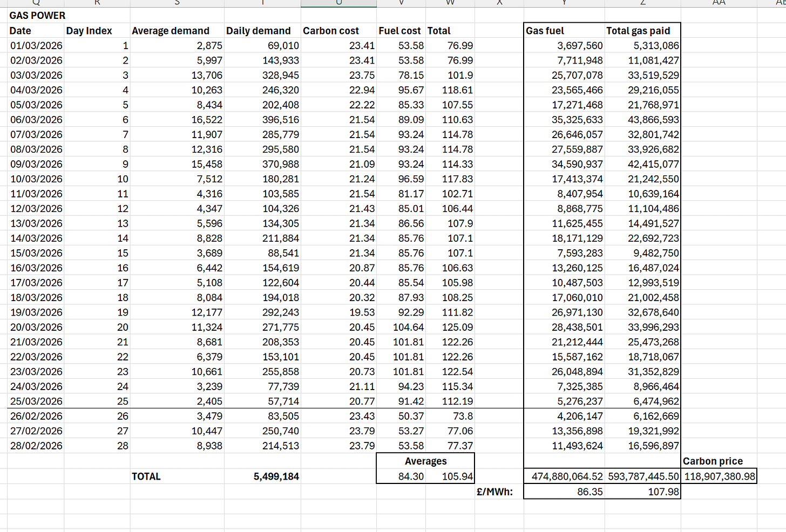Select the total gas paid sum 593,787,445.50
Screen dimensions: 786x532
pyautogui.click(x=643, y=476)
